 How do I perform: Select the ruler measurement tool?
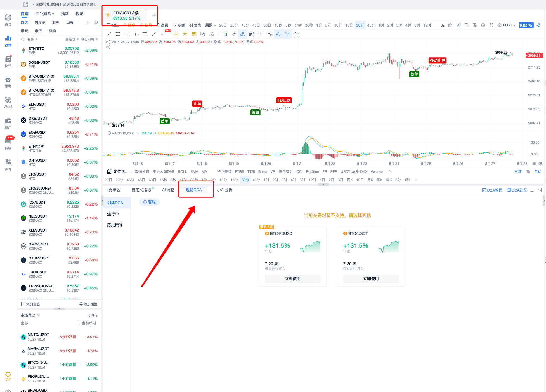click(x=233, y=34)
